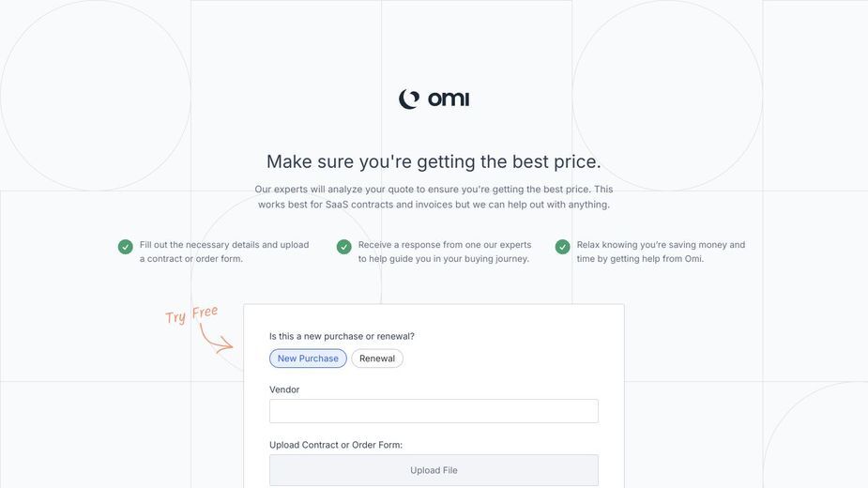Focus the Vendor text field
This screenshot has width=868, height=488.
(434, 411)
